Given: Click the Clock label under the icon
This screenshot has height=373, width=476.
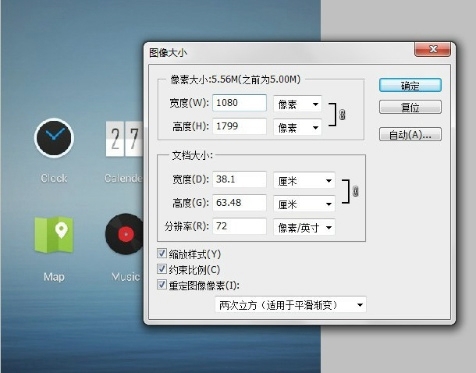Looking at the screenshot, I should click(x=54, y=178).
